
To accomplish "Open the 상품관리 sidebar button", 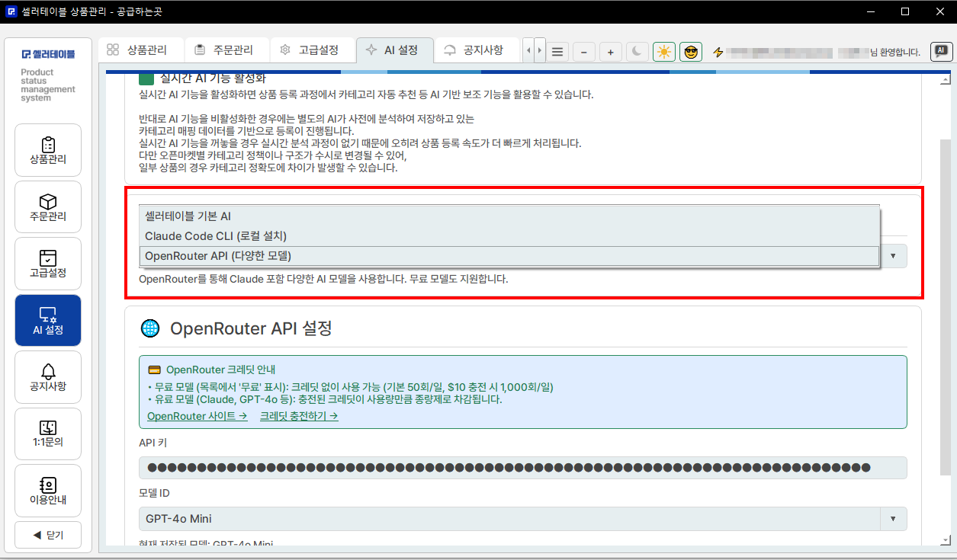I will (x=48, y=150).
